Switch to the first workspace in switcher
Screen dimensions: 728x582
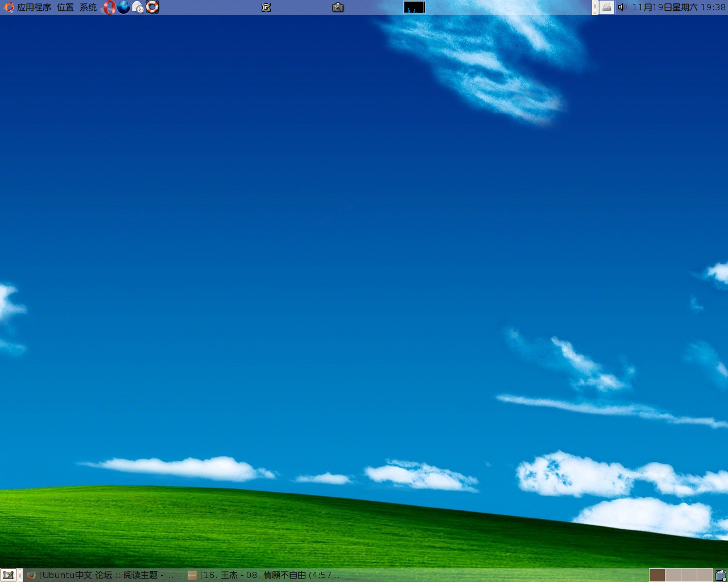point(657,575)
